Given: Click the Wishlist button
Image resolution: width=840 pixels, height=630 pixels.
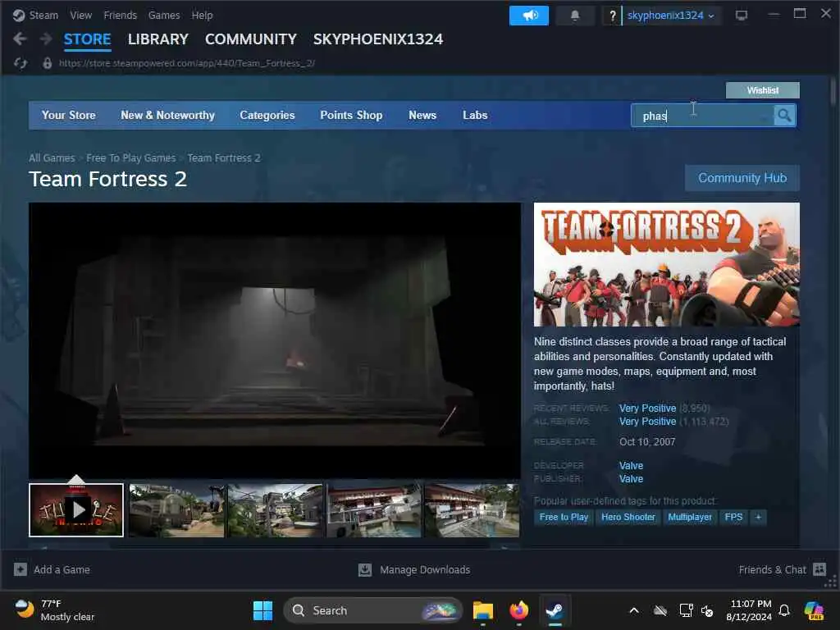Looking at the screenshot, I should (x=762, y=90).
